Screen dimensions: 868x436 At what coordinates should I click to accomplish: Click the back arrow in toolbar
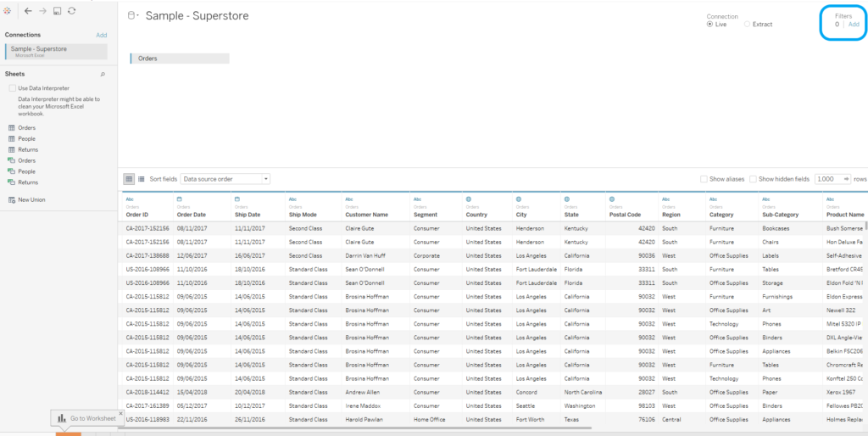(28, 11)
